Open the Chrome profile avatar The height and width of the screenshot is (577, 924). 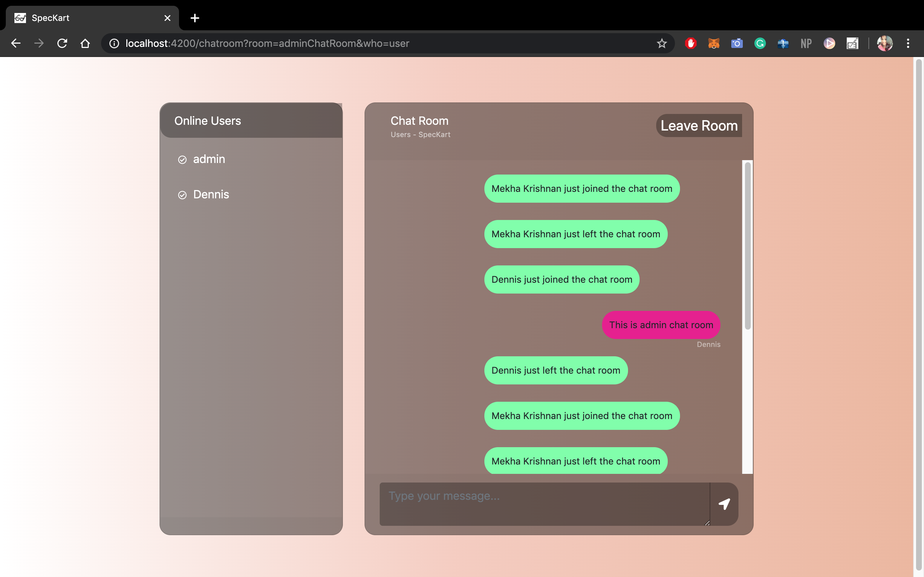click(x=885, y=44)
